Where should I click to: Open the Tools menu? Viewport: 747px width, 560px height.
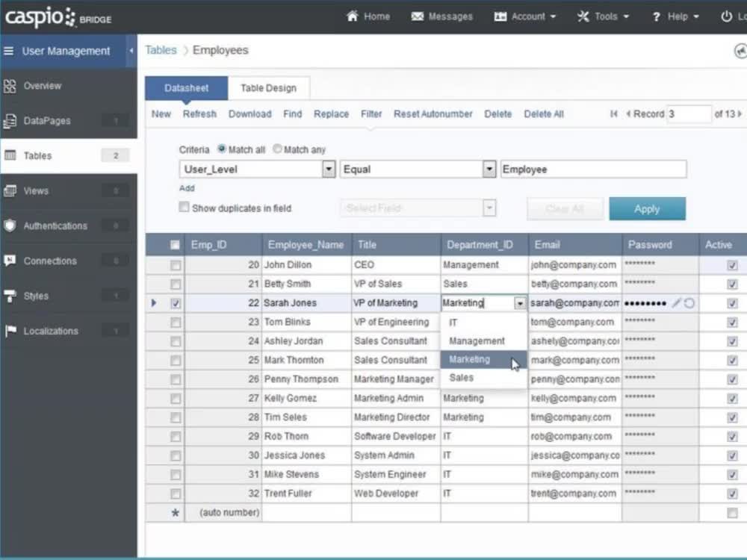(x=602, y=16)
